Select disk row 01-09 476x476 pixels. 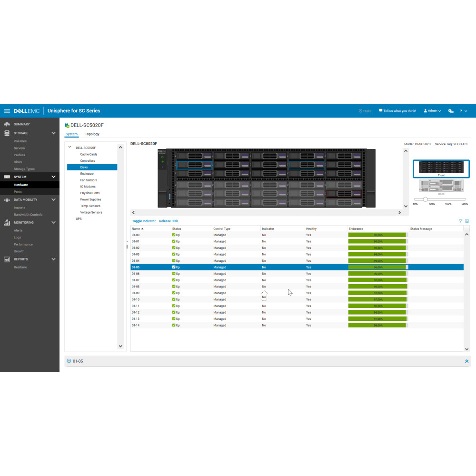coord(297,293)
